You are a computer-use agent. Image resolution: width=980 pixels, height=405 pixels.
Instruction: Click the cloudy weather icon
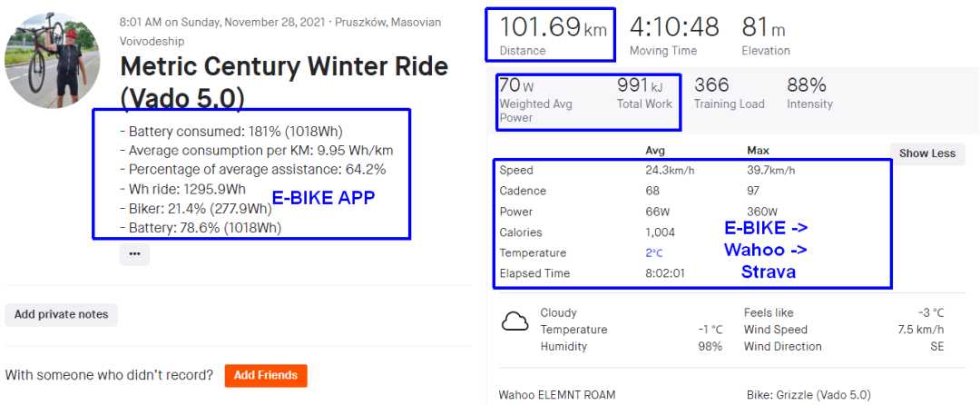point(515,321)
